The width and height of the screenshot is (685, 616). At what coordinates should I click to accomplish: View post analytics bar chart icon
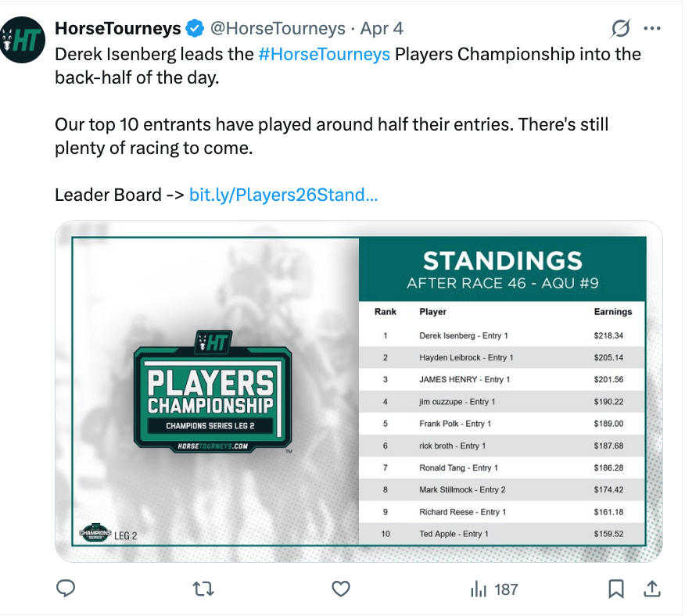tap(479, 589)
